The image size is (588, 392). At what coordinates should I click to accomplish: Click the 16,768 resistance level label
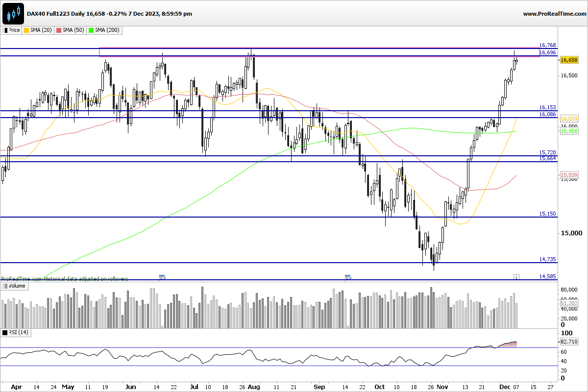pos(547,45)
